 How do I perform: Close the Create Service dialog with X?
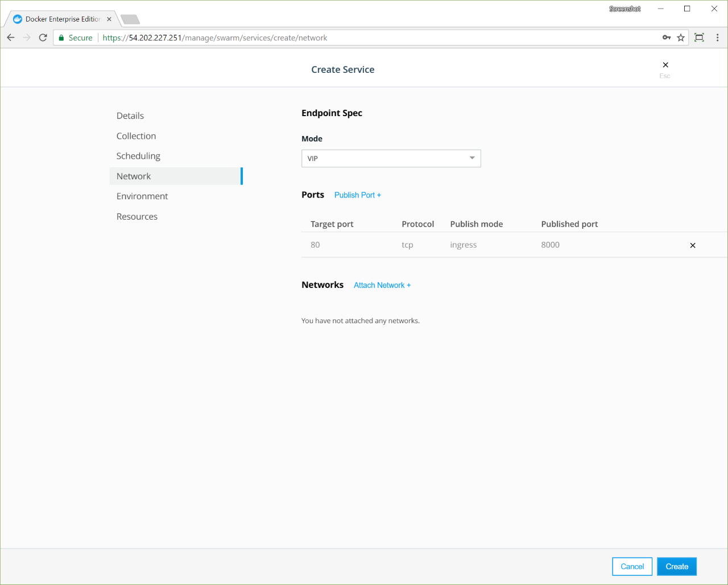[x=665, y=65]
